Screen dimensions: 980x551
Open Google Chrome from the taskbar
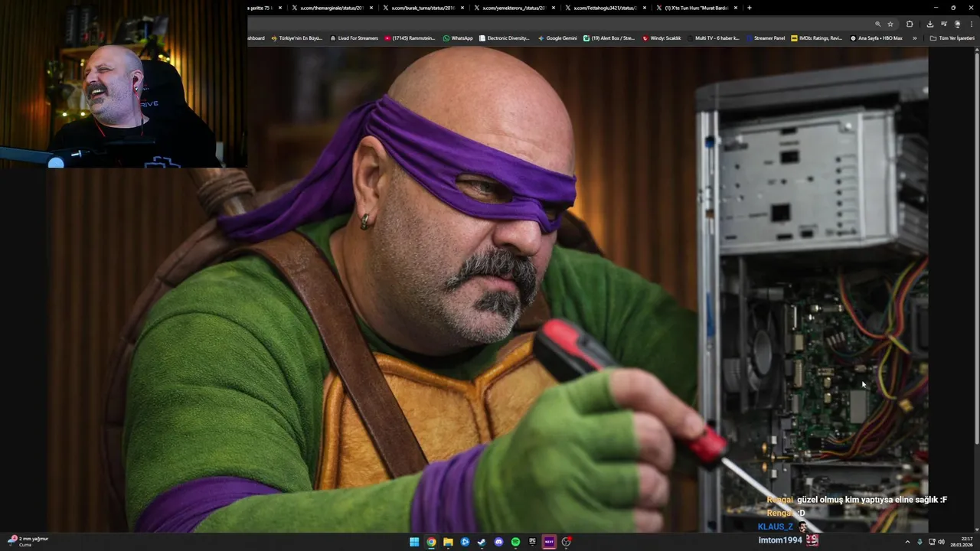(x=431, y=542)
